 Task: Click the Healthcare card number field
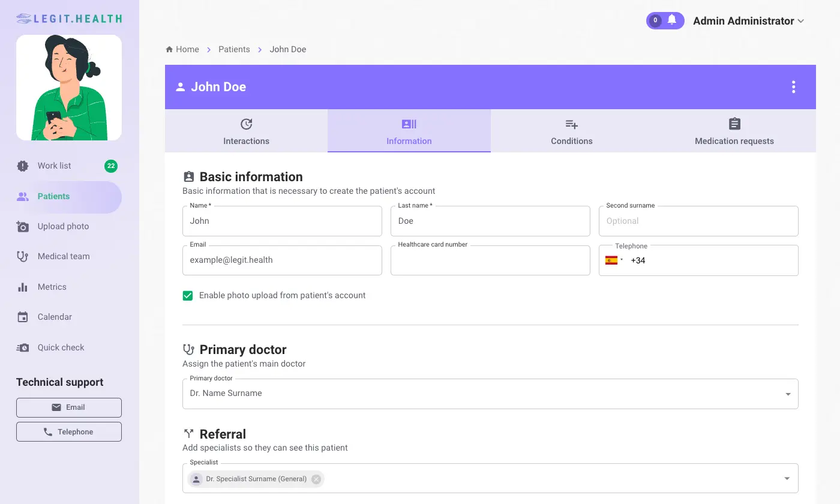point(490,261)
